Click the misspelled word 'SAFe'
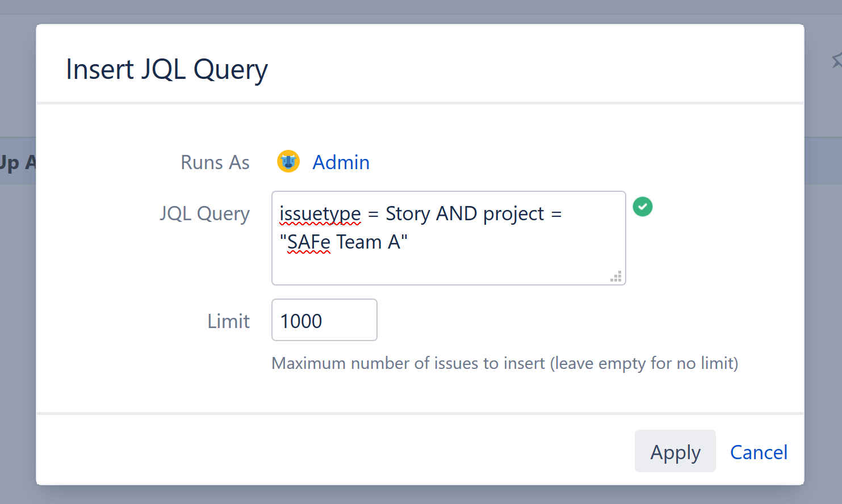Viewport: 842px width, 504px height. click(x=307, y=241)
